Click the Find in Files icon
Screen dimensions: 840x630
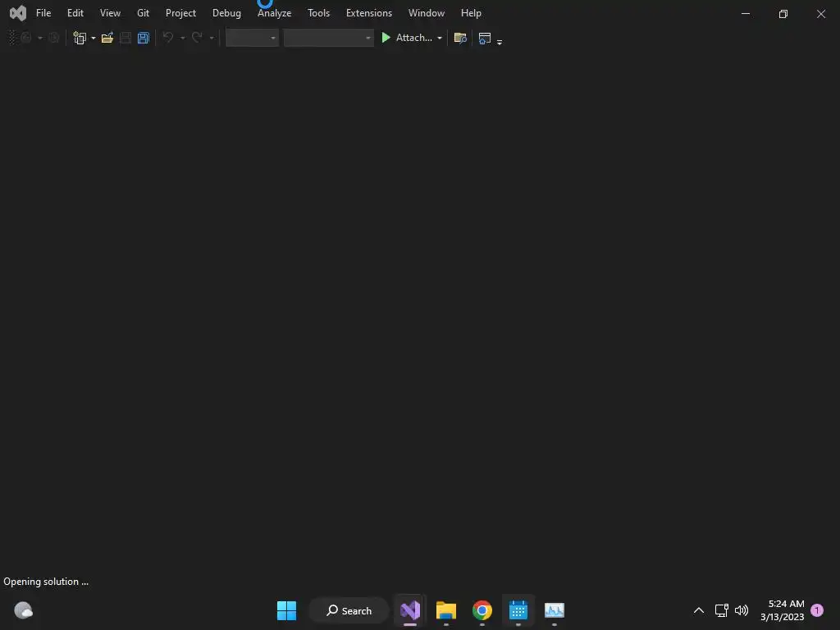pos(460,38)
